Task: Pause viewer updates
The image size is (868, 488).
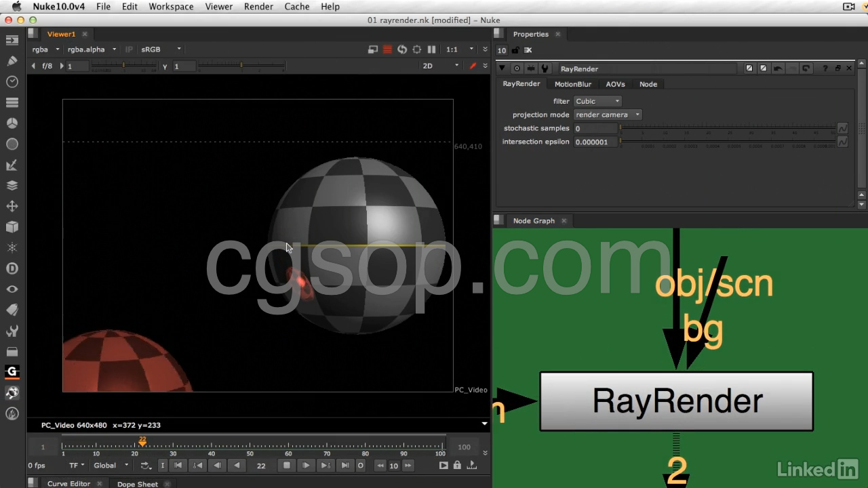Action: point(431,49)
